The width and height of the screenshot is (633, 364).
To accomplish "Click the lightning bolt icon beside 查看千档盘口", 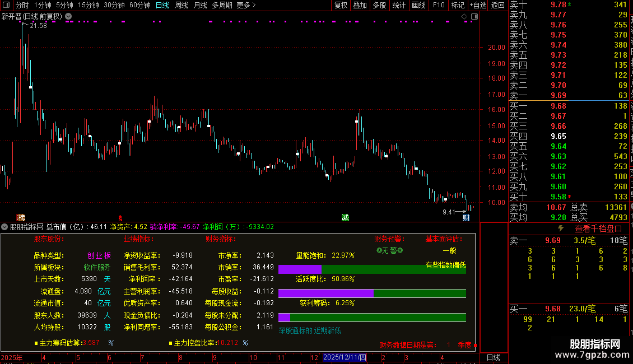I will click(x=561, y=228).
